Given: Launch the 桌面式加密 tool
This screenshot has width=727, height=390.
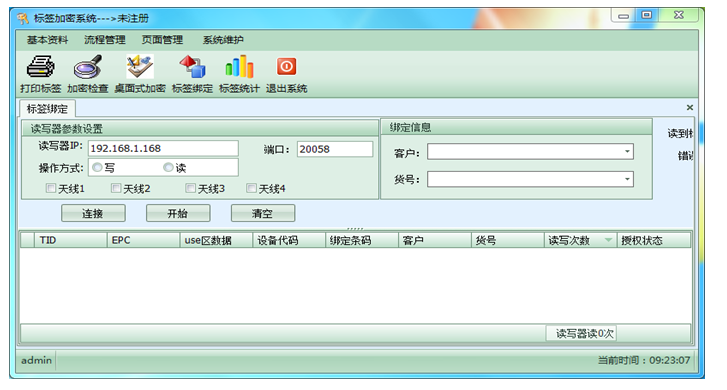Looking at the screenshot, I should tap(140, 74).
